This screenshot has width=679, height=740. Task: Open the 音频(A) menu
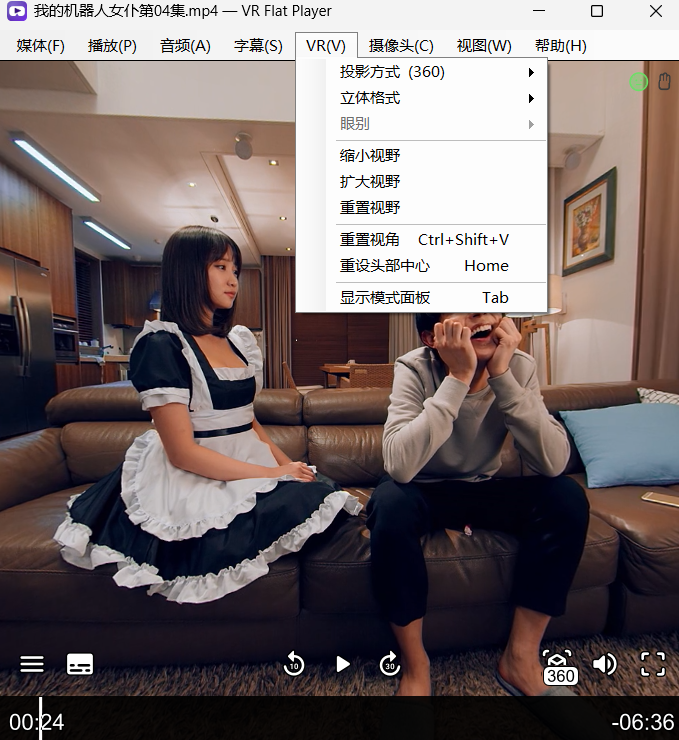pyautogui.click(x=185, y=46)
